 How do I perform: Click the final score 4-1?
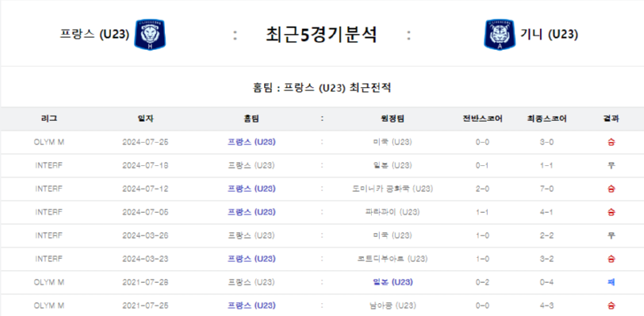coord(547,213)
